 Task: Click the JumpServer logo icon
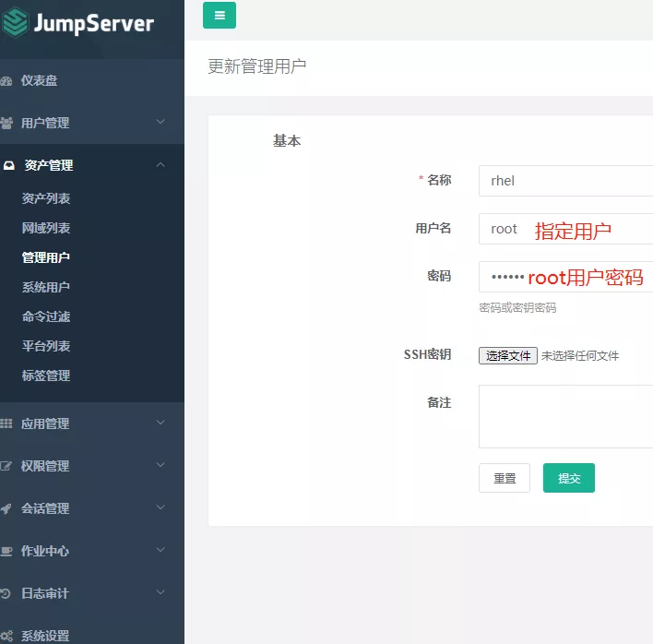[14, 23]
